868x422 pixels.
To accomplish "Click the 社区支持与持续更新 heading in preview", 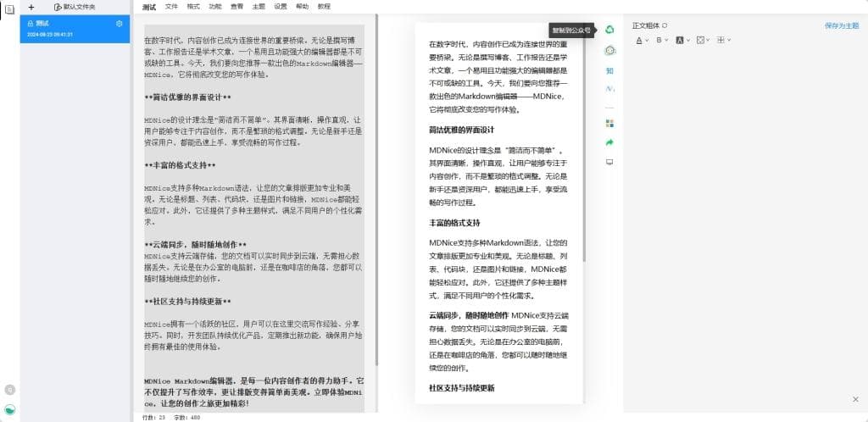I will pyautogui.click(x=461, y=388).
